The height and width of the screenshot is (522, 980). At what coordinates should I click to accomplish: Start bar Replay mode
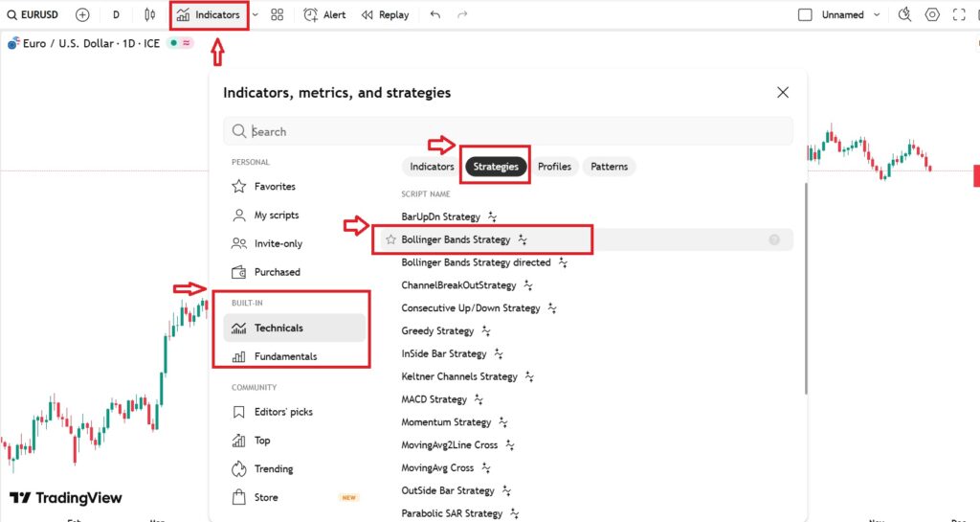385,14
